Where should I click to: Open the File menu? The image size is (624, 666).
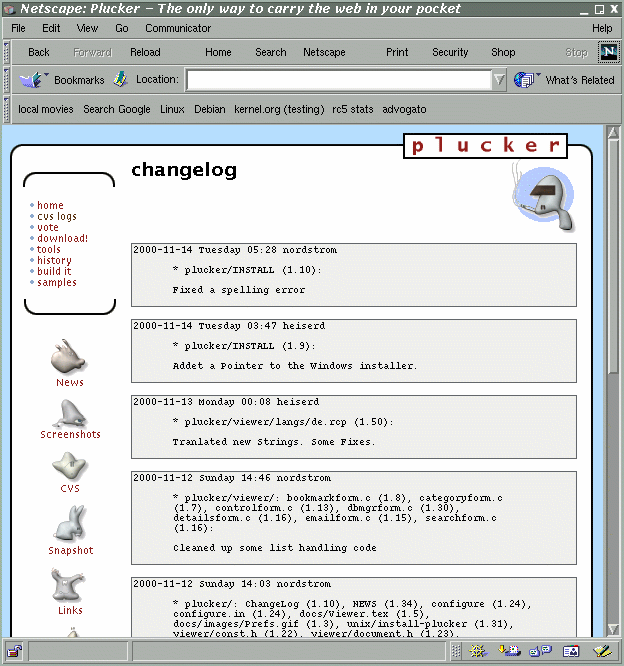click(18, 28)
